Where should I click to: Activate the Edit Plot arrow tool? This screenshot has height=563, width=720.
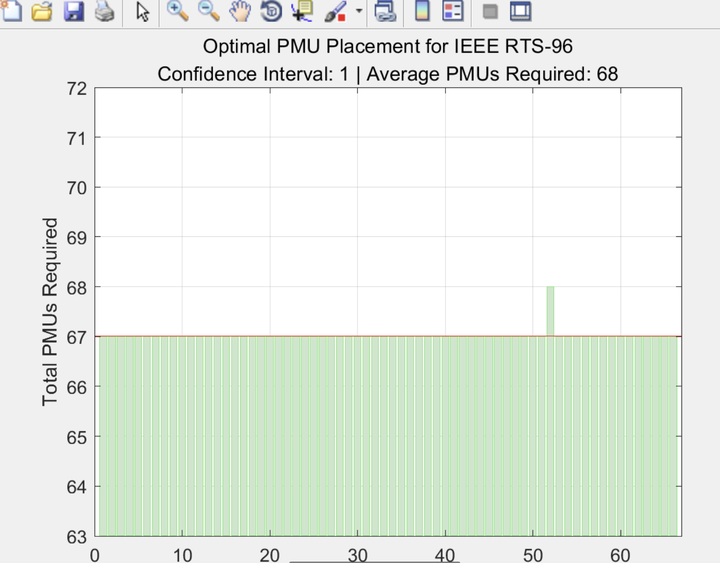point(143,11)
